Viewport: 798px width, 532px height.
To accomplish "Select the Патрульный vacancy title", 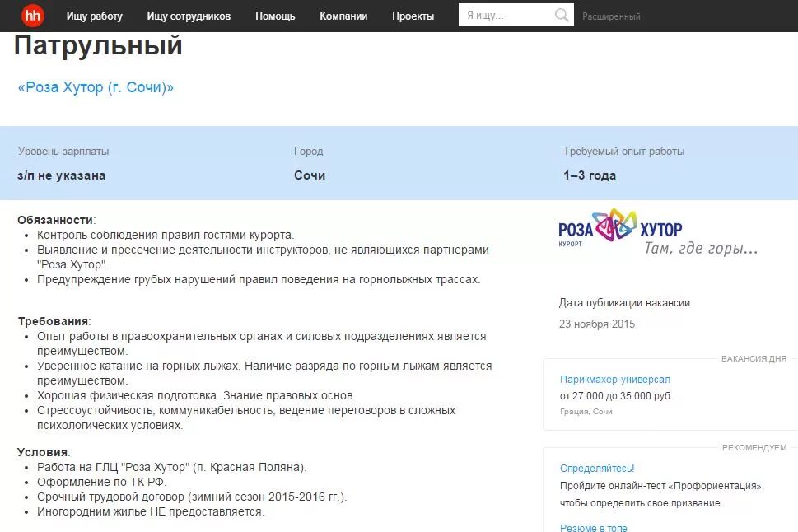I will (98, 46).
